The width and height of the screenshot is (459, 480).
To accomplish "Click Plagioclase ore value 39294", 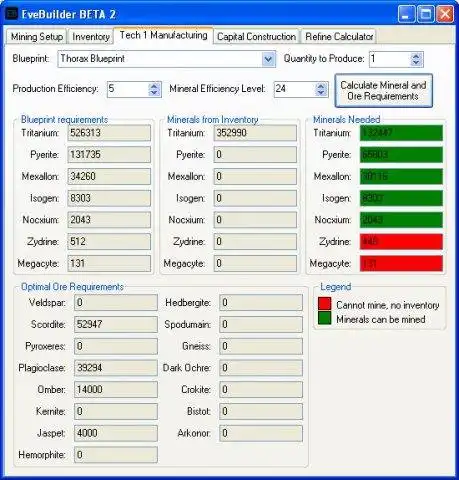I will (x=116, y=368).
